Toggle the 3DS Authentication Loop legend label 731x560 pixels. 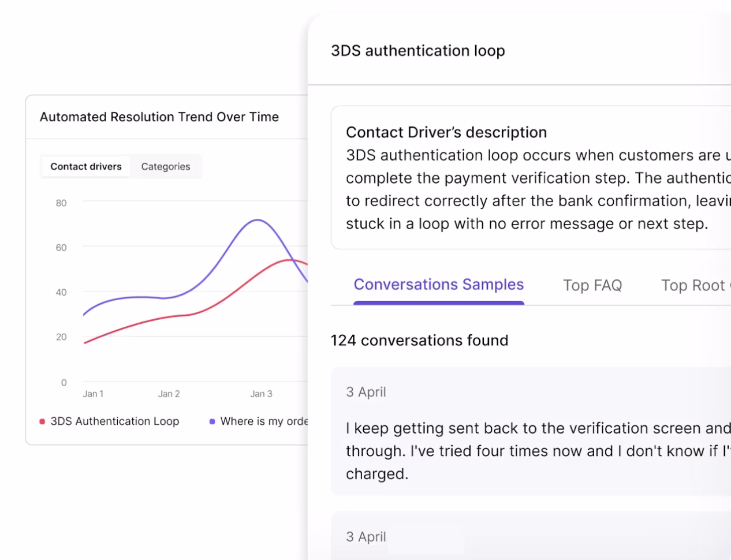[115, 421]
